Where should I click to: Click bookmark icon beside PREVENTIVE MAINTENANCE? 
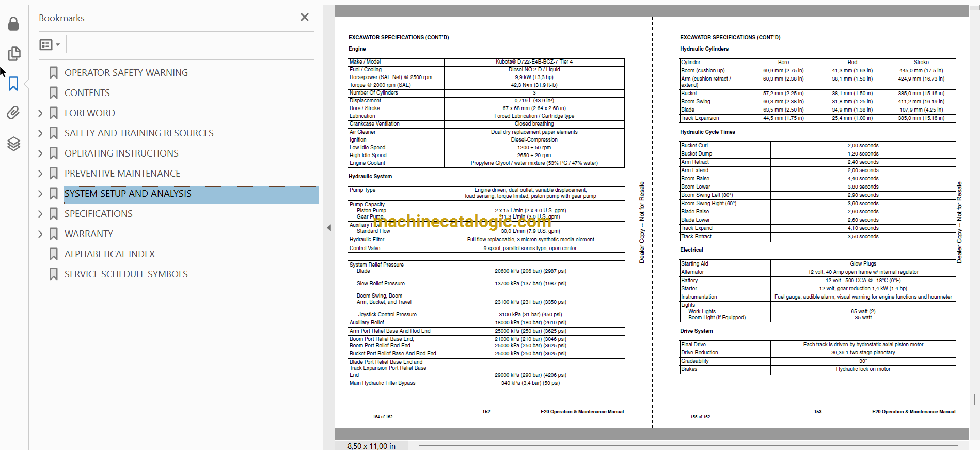point(54,174)
